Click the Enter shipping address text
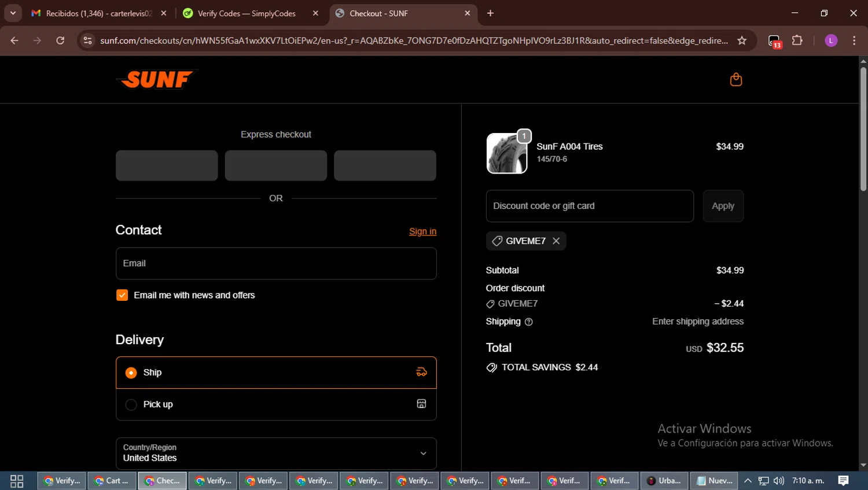The width and height of the screenshot is (868, 490). click(x=698, y=322)
